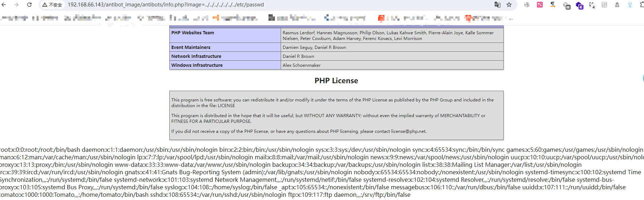Open the Extensions puzzle-piece menu

(x=641, y=5)
